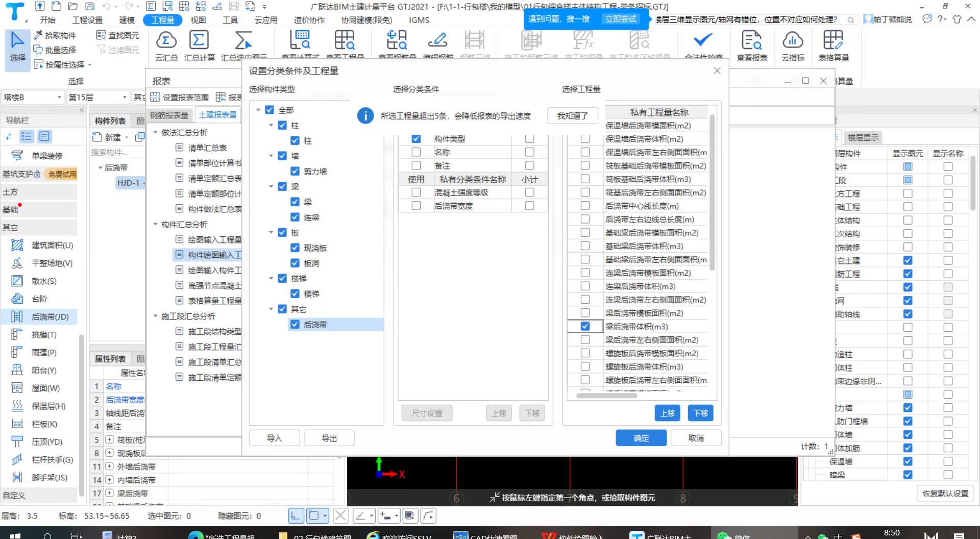Screen dimensions: 980x539
Task: Select 建筑面积(U) in the navigation bar
Action: pyautogui.click(x=43, y=246)
